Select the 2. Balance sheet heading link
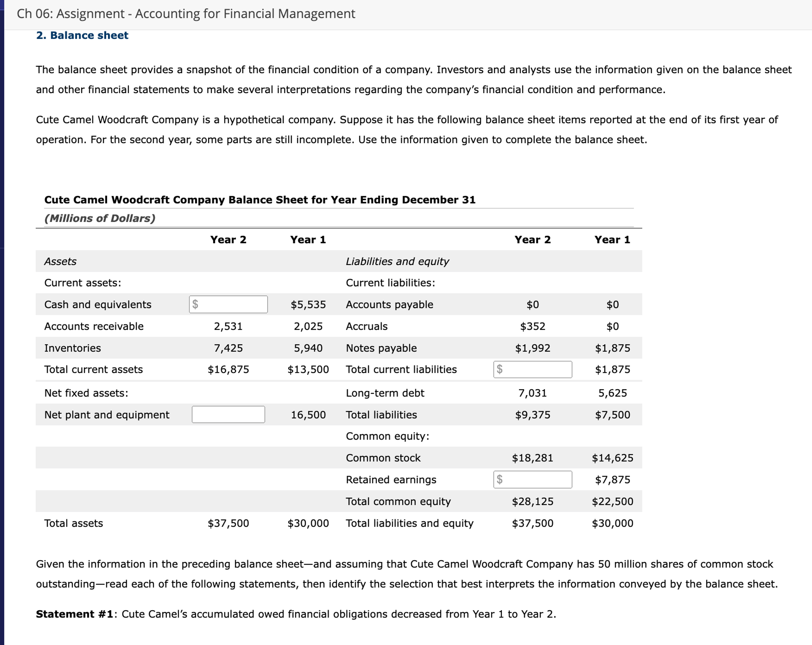The image size is (812, 645). tap(82, 35)
